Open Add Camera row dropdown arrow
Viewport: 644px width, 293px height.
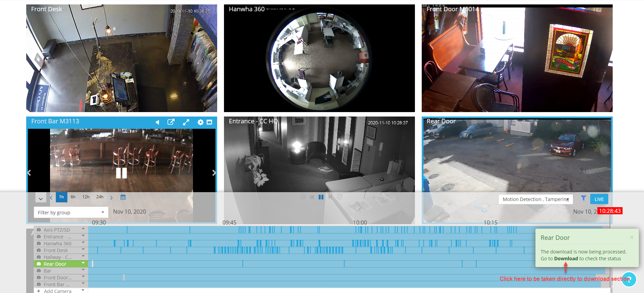pyautogui.click(x=83, y=290)
